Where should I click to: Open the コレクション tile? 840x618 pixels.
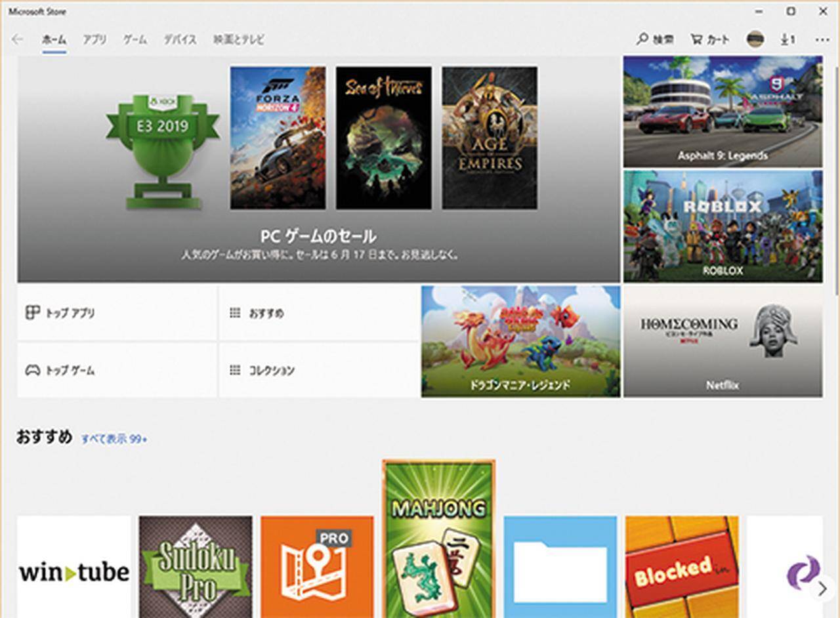coord(319,370)
